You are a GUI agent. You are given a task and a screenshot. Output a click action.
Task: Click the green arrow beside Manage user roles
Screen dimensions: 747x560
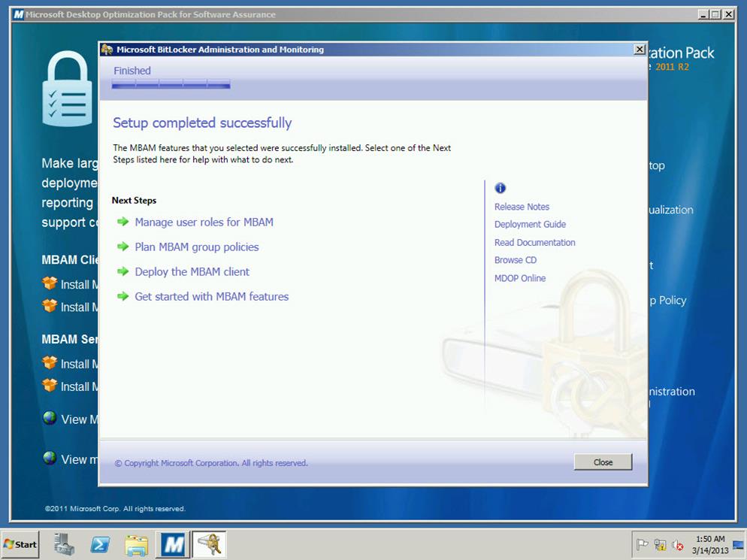tap(123, 222)
